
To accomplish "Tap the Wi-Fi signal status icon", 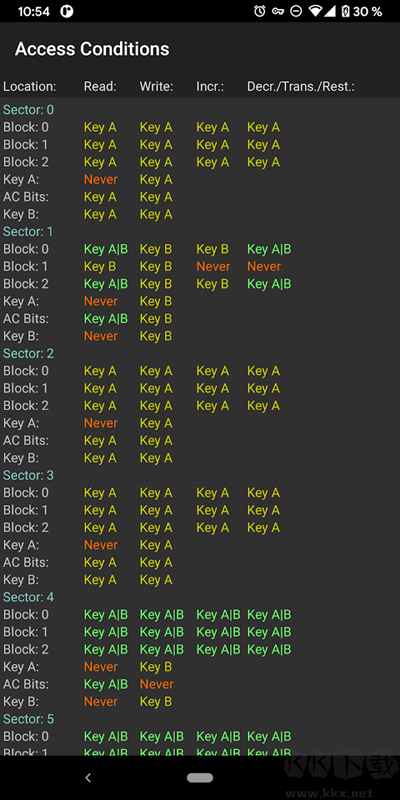I will point(316,11).
